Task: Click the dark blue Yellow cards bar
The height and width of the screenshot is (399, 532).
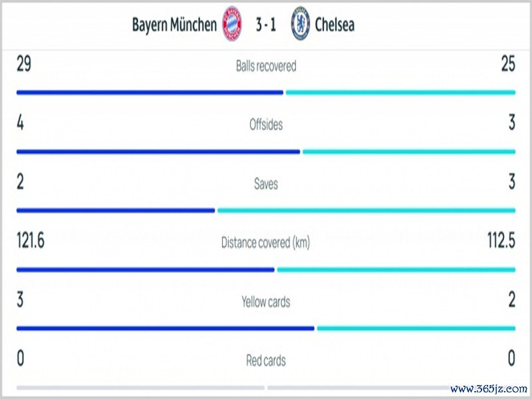Action: 166,329
